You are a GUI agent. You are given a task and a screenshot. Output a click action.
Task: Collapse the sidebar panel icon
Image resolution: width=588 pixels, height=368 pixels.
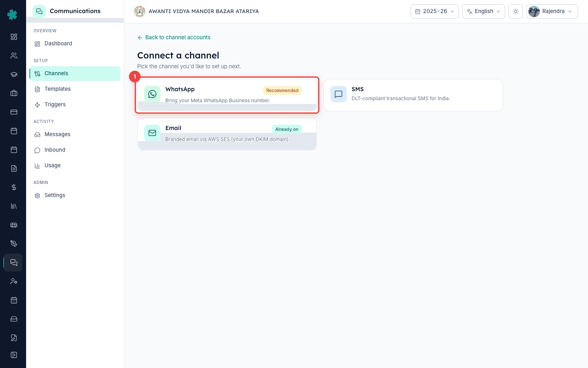14,355
